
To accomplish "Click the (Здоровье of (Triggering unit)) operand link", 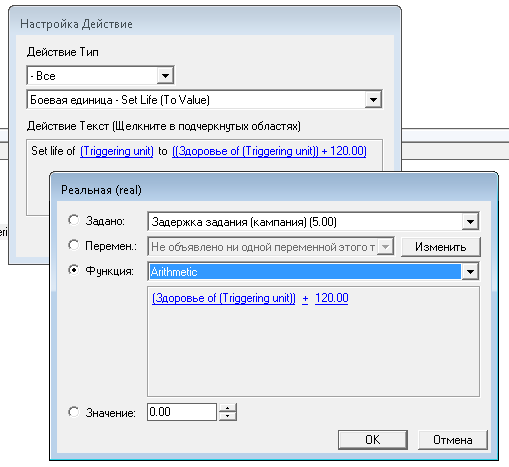I will [x=224, y=298].
